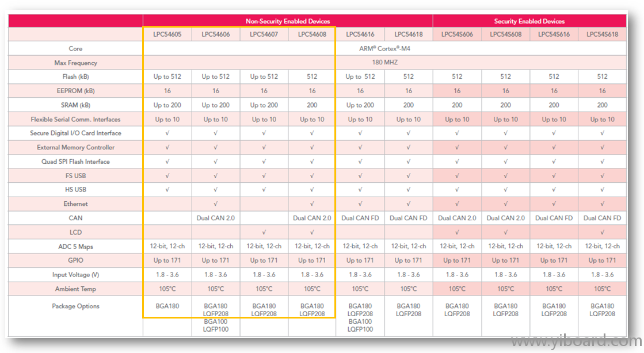Click LCD checkmark under LPC54607
This screenshot has height=353, width=644.
pos(264,232)
